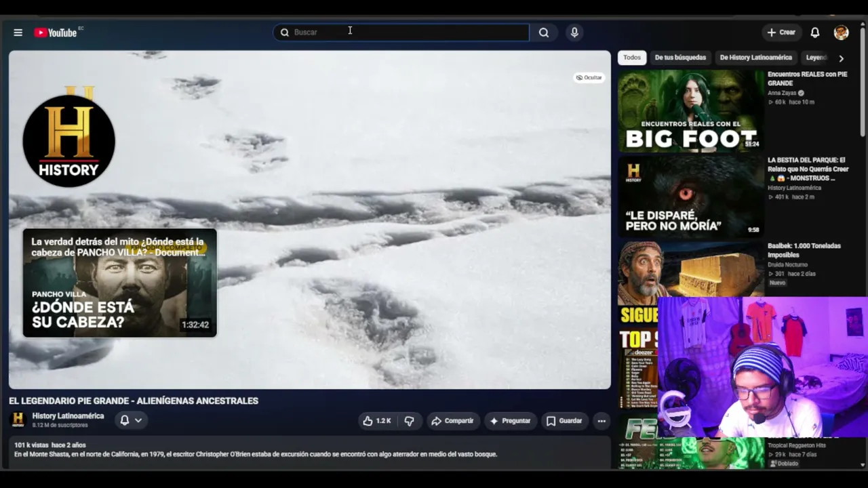Click the Preguntar button

(x=510, y=421)
